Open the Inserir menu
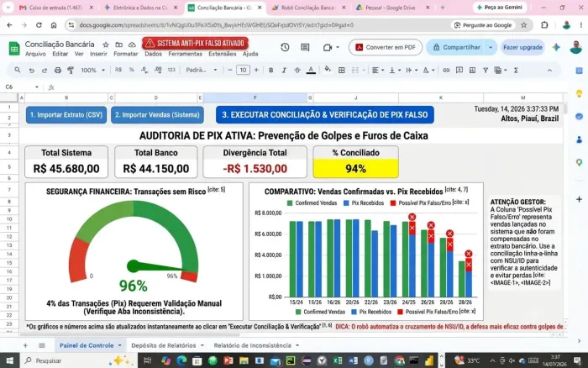This screenshot has height=368, width=588. pos(98,54)
